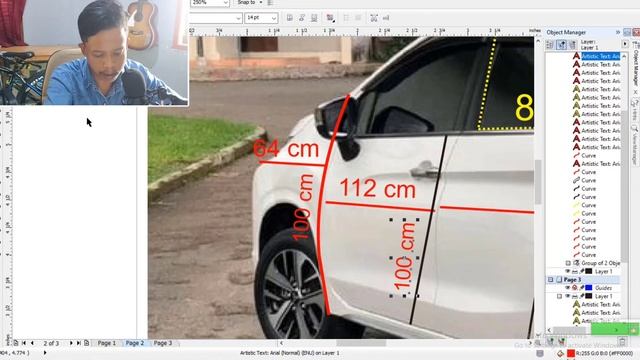The image size is (640, 360).
Task: Click the Italic text formatting icon
Action: tap(302, 18)
